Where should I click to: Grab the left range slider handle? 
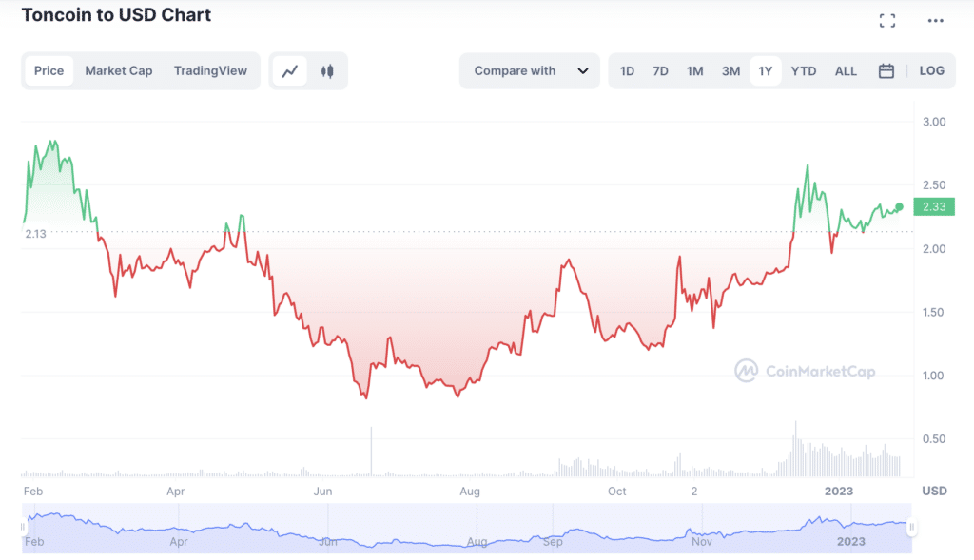[23, 527]
